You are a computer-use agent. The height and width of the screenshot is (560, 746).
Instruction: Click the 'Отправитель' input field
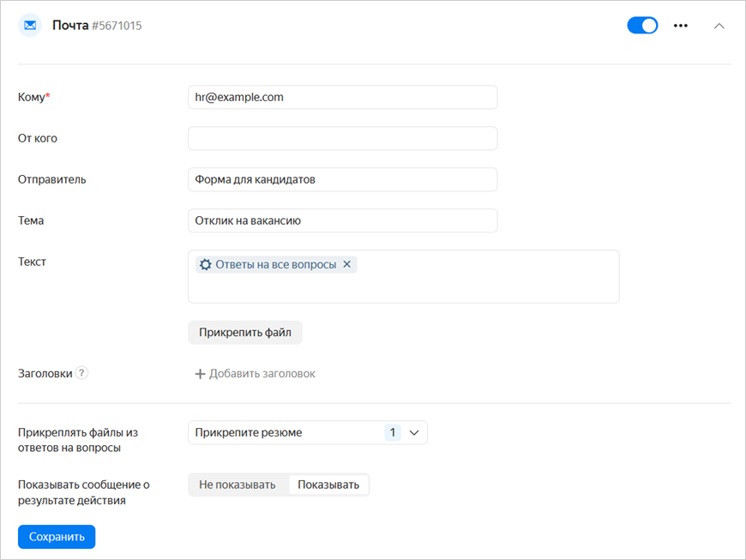[342, 180]
